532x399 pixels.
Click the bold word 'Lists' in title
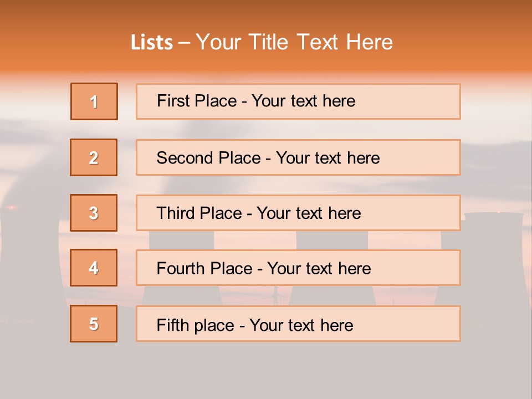(152, 43)
